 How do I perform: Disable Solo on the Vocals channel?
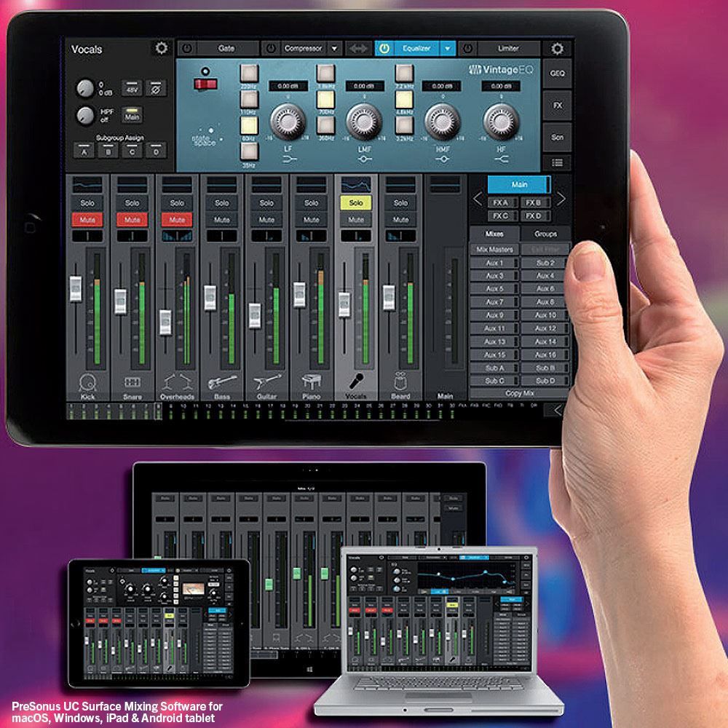(356, 203)
